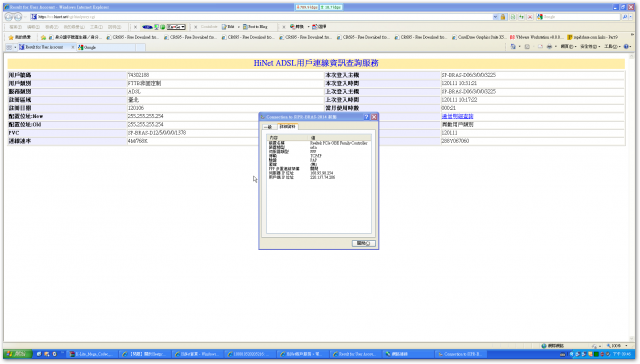Viewport: 640px width, 364px height.
Task: Click the Refresh icon next to address bar
Action: pyautogui.click(x=522, y=17)
